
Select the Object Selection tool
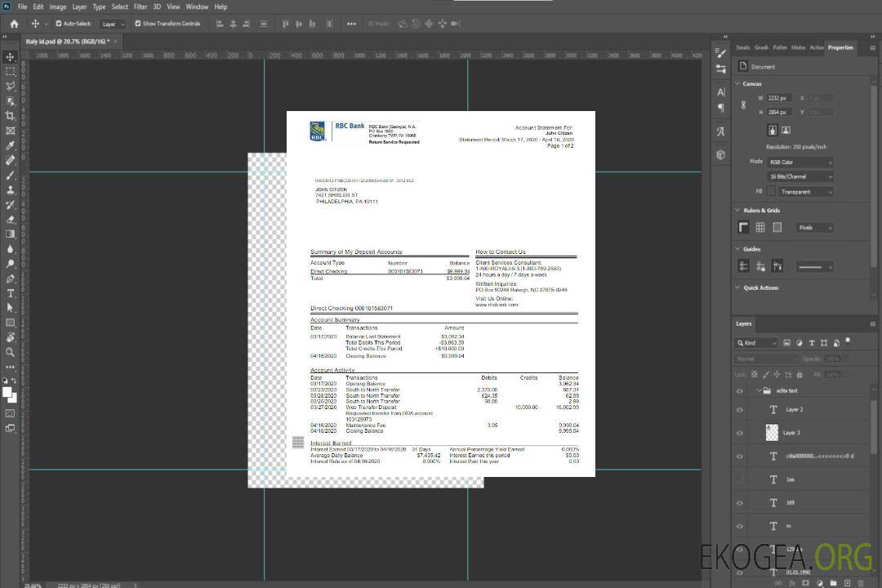[x=10, y=100]
